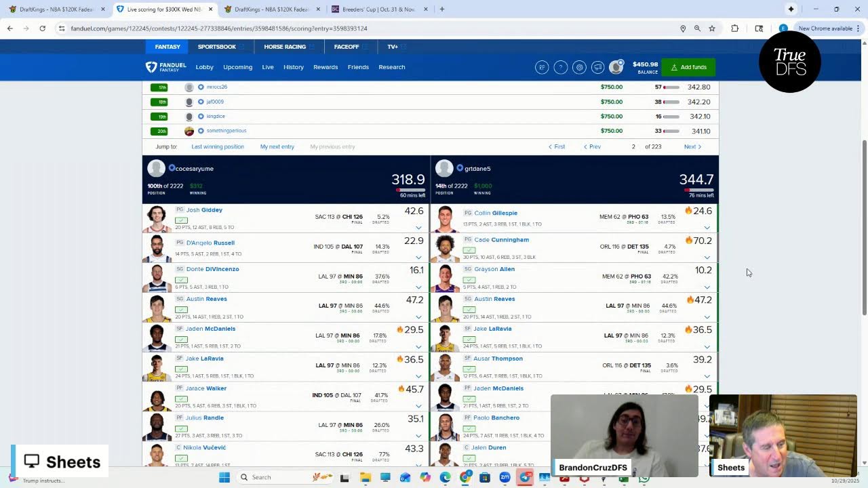Open Zoom from the Windows taskbar
The width and height of the screenshot is (868, 488).
point(505,478)
